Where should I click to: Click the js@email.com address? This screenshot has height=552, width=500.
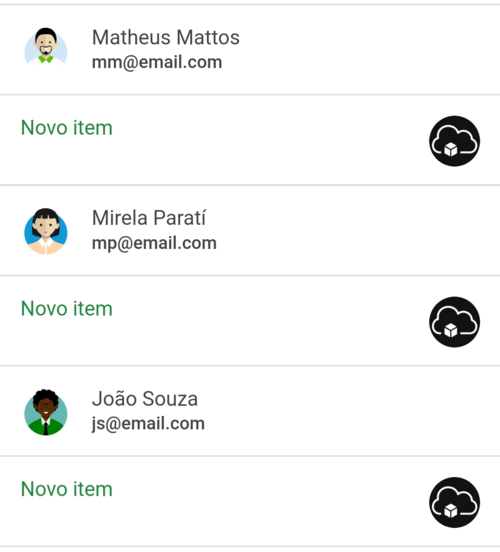pos(148,424)
